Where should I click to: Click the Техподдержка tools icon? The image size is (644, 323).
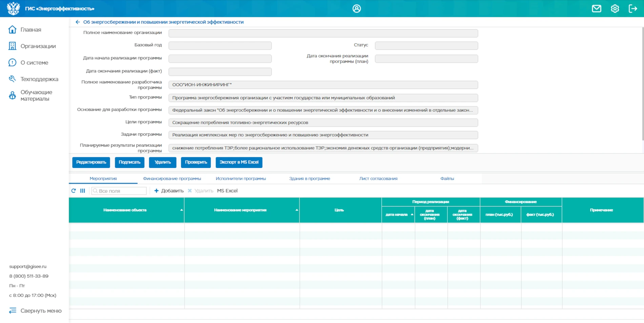(x=12, y=79)
